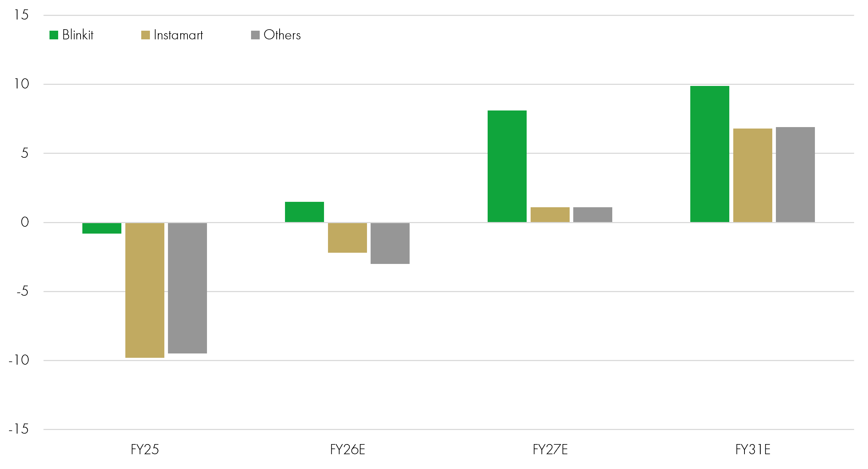Click the FY31E axis label
This screenshot has height=469, width=868.
[x=753, y=450]
